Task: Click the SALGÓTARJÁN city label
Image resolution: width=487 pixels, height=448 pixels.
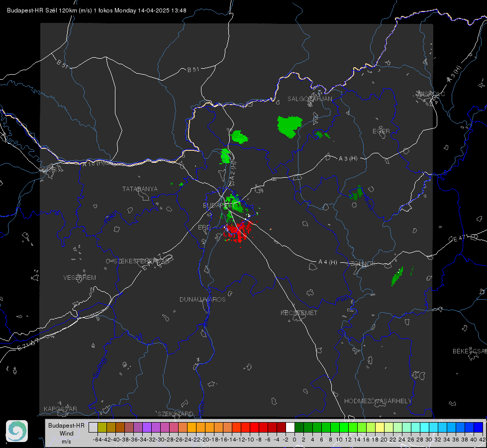Action: (309, 99)
